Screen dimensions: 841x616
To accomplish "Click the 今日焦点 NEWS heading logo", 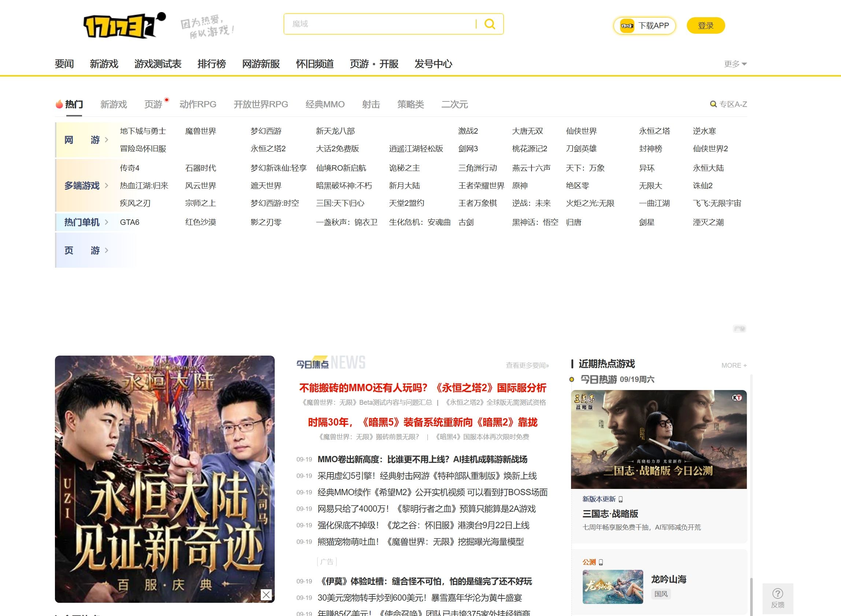I will [331, 362].
